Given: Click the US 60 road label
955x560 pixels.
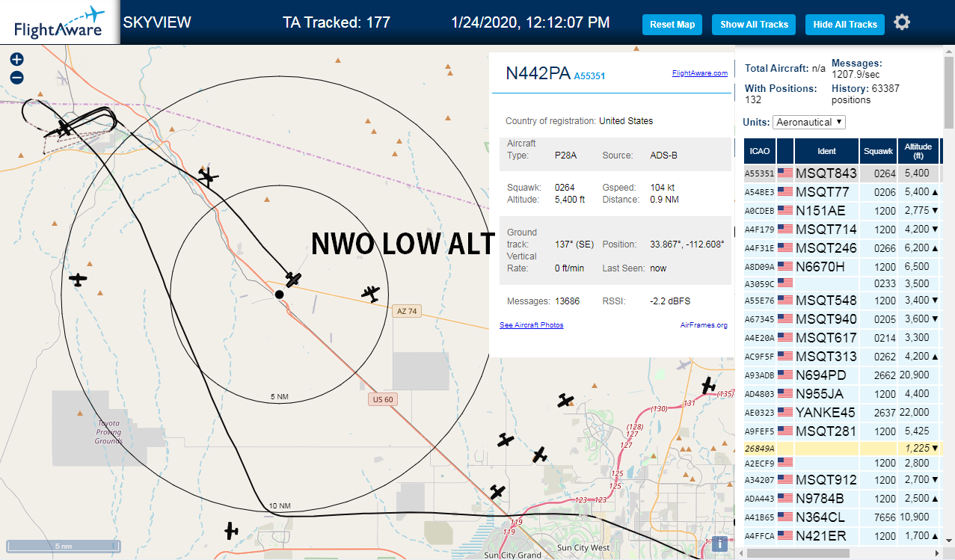Looking at the screenshot, I should point(383,399).
